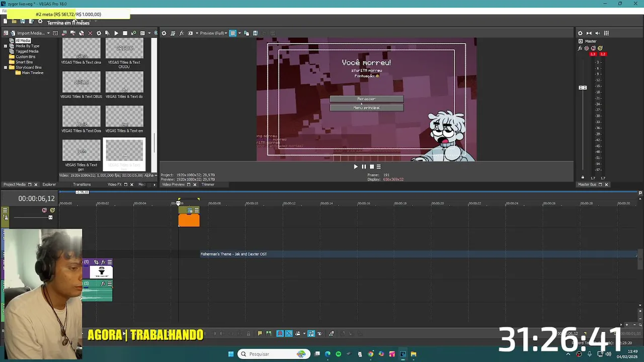Switch to the Transitions tab
644x362 pixels.
(x=82, y=185)
